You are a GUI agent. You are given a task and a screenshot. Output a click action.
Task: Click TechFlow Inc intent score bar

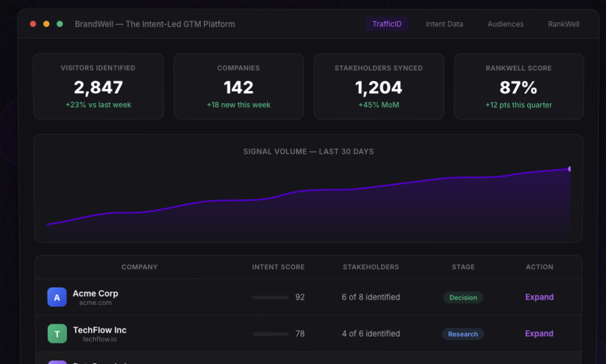[x=270, y=334]
